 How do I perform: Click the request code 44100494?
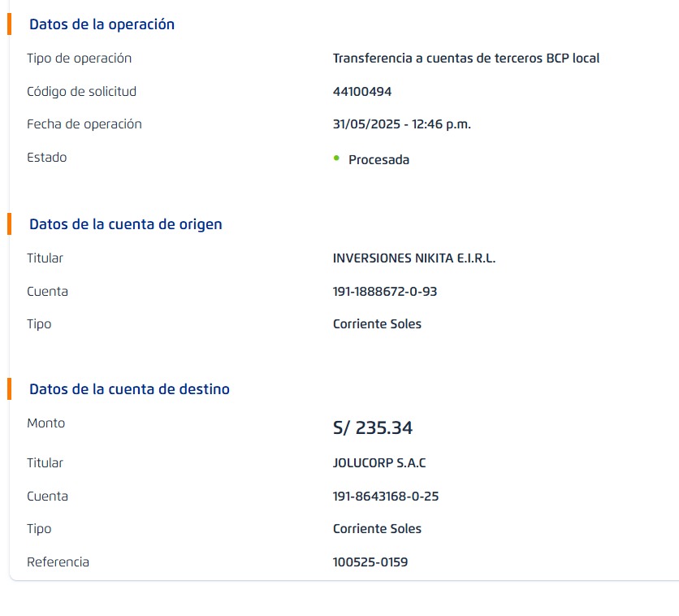point(362,92)
